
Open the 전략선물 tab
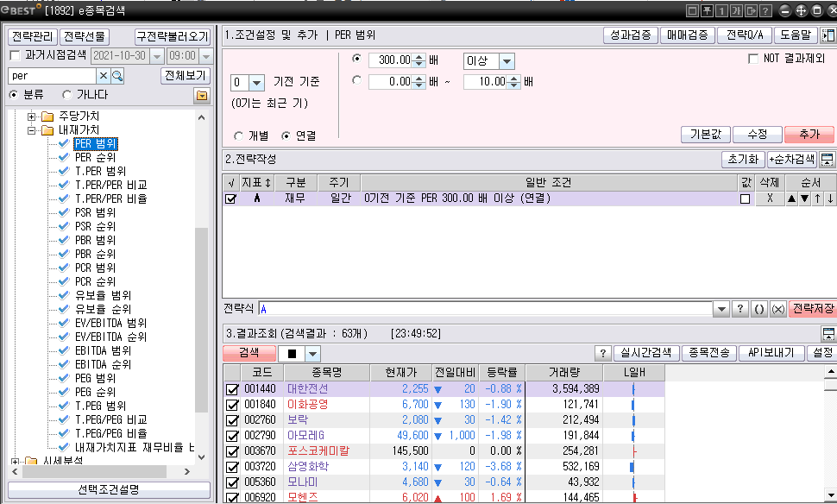point(85,37)
